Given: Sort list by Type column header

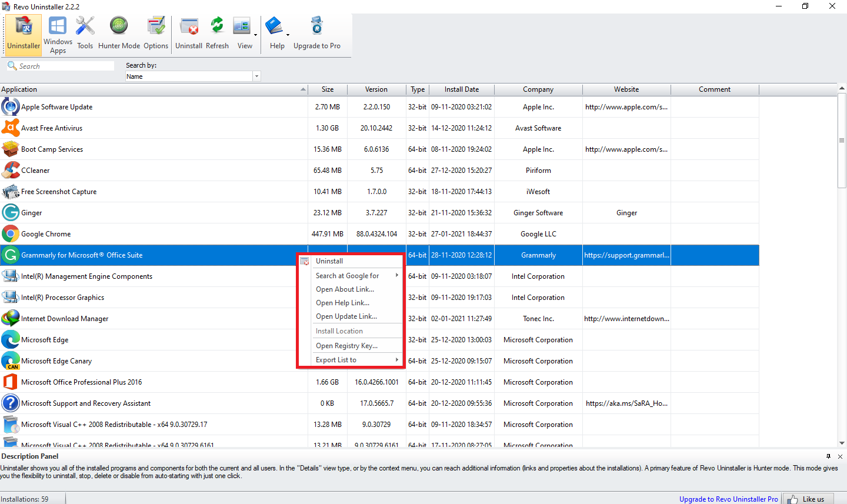Looking at the screenshot, I should [418, 89].
